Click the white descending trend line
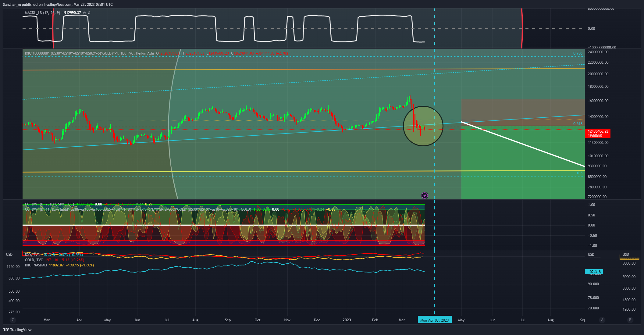Screen dimensions: 644x335 (x=523, y=144)
